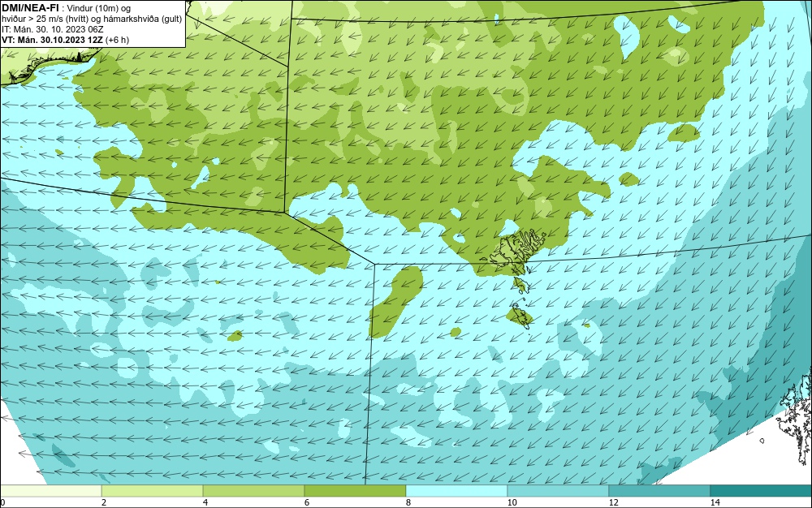This screenshot has height=508, width=812.
Task: Click the 'VT: Mán. 30.10.2023 12Z' line
Action: point(52,39)
